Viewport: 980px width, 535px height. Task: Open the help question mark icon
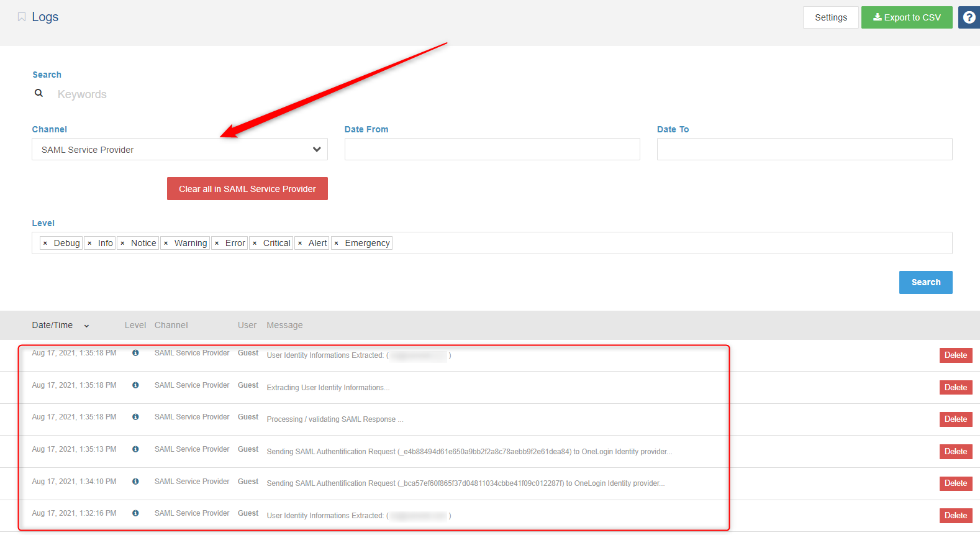[x=969, y=17]
